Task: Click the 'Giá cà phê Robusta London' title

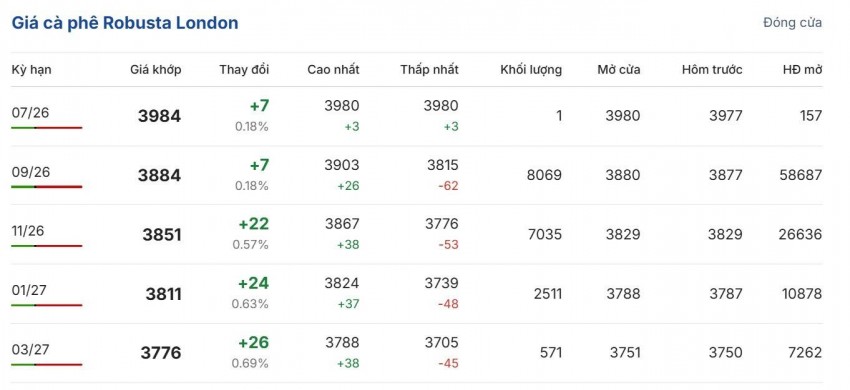Action: pos(125,23)
